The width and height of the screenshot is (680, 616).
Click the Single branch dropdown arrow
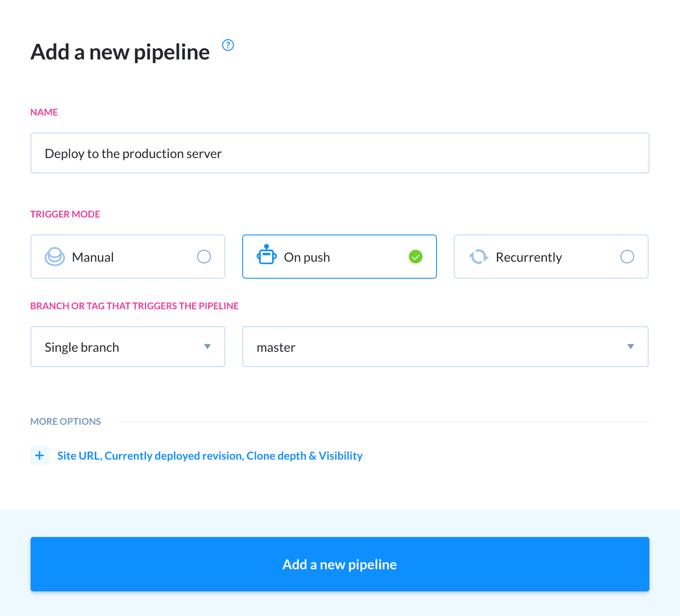(207, 347)
